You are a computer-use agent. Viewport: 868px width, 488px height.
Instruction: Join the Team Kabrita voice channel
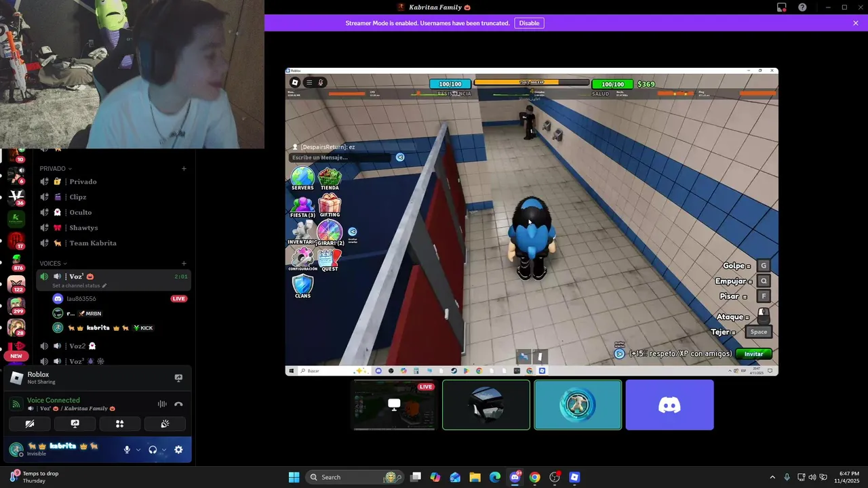[x=114, y=243]
